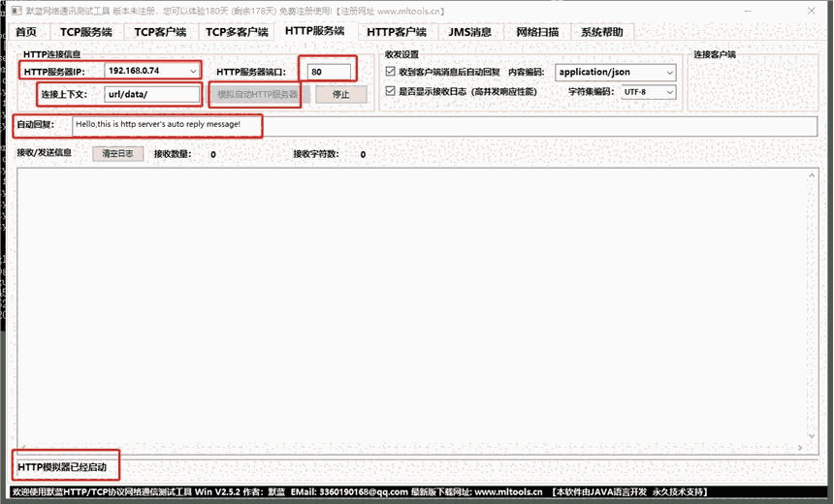Disable the 是否显示接收日志 checkbox

[x=390, y=92]
